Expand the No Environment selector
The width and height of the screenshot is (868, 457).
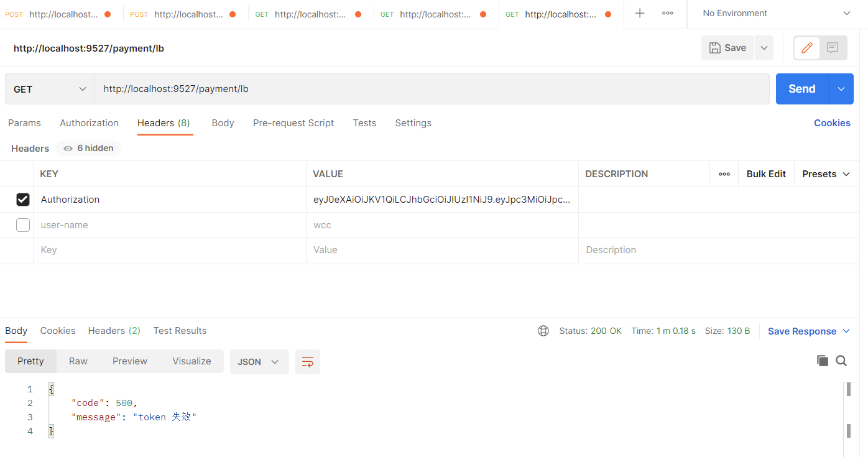pos(776,14)
